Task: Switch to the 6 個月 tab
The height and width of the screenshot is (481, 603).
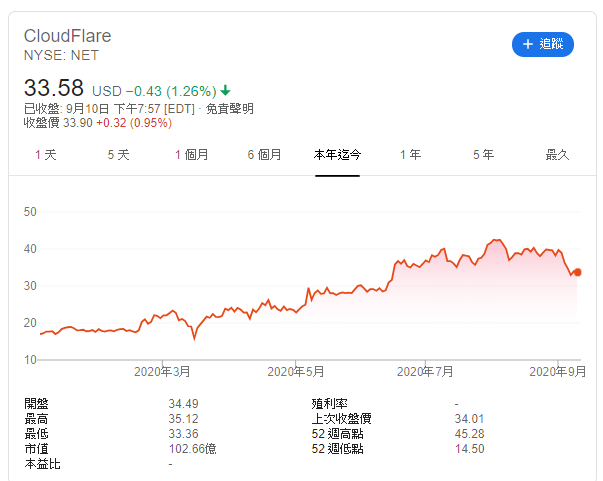Action: click(264, 155)
